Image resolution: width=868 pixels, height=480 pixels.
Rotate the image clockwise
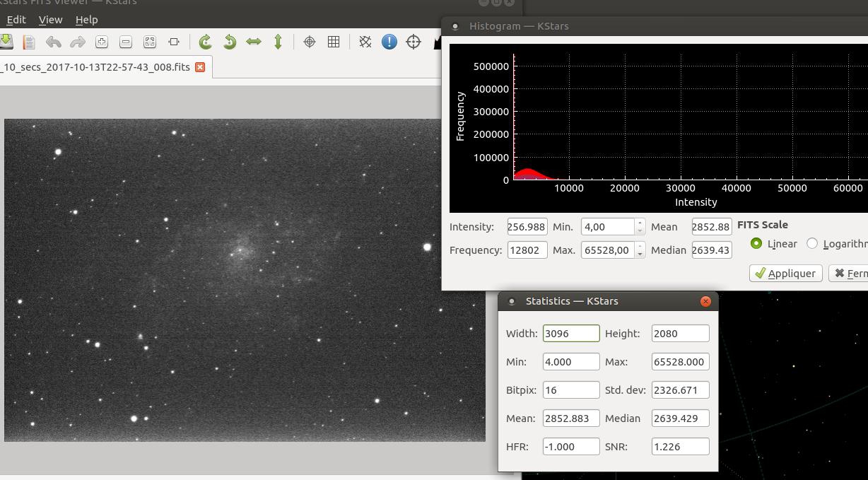(x=206, y=42)
